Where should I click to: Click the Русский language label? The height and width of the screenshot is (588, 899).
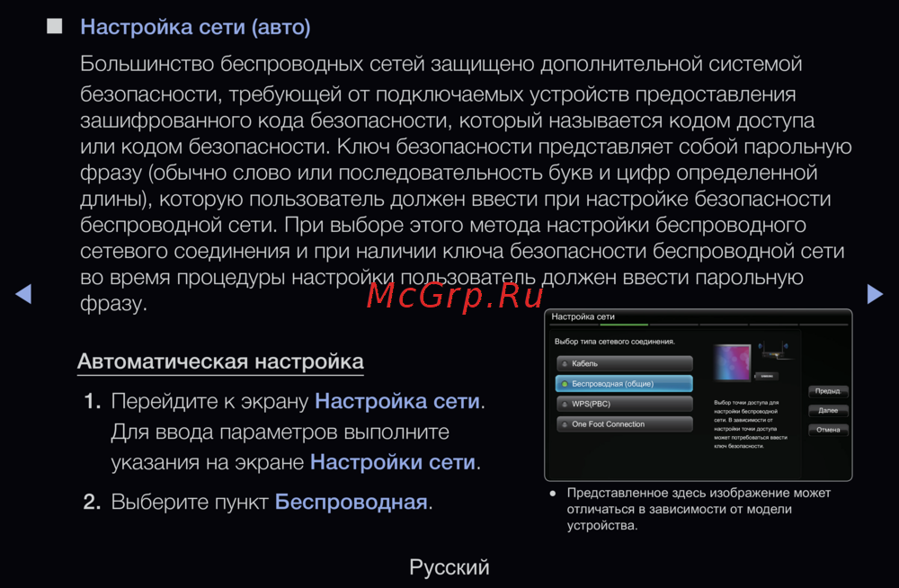[x=449, y=567]
